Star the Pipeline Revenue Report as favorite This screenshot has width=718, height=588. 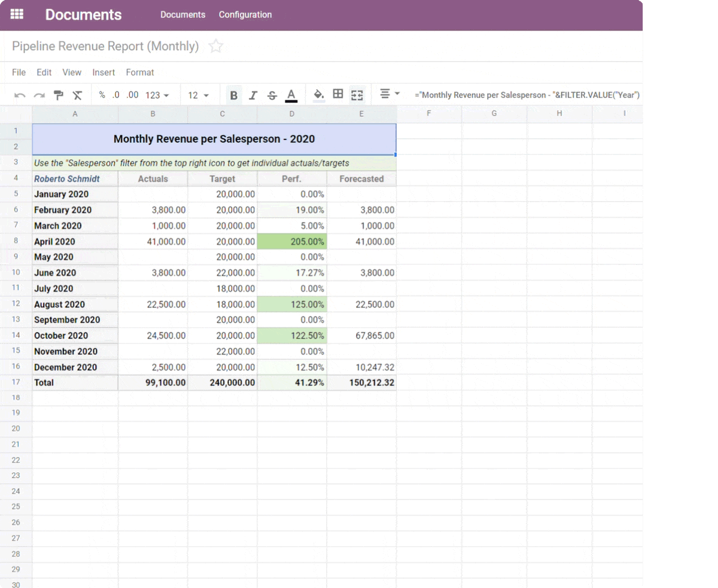click(215, 46)
